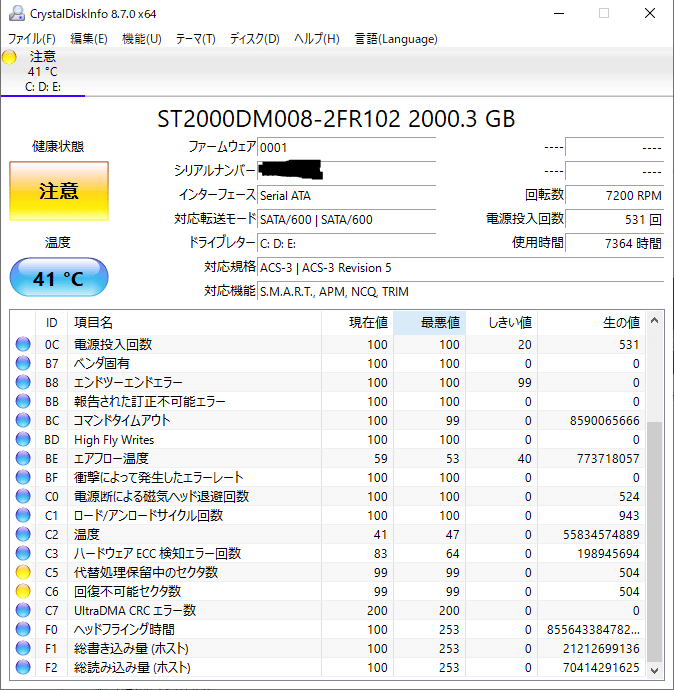This screenshot has height=690, width=674.
Task: Click the transfer mode SATA/600 | SATA/600 field
Action: (x=346, y=219)
